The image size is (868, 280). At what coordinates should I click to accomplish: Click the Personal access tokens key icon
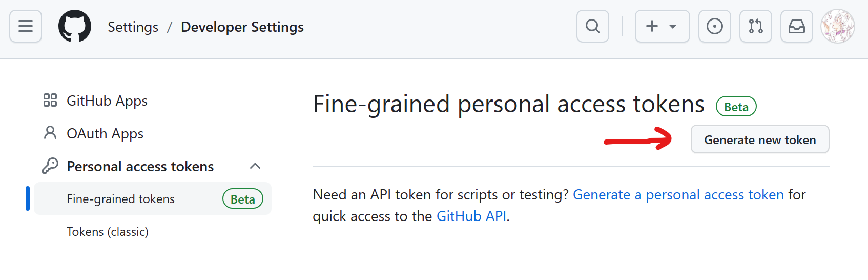(x=50, y=166)
